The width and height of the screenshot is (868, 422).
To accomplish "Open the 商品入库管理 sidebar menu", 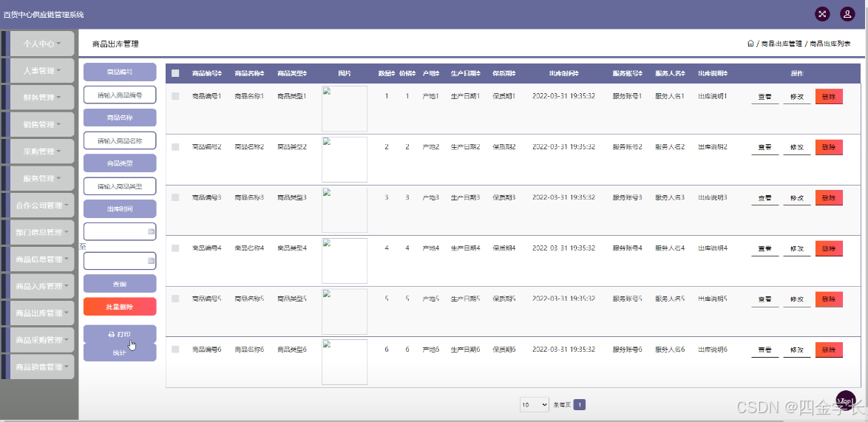I will coord(42,286).
